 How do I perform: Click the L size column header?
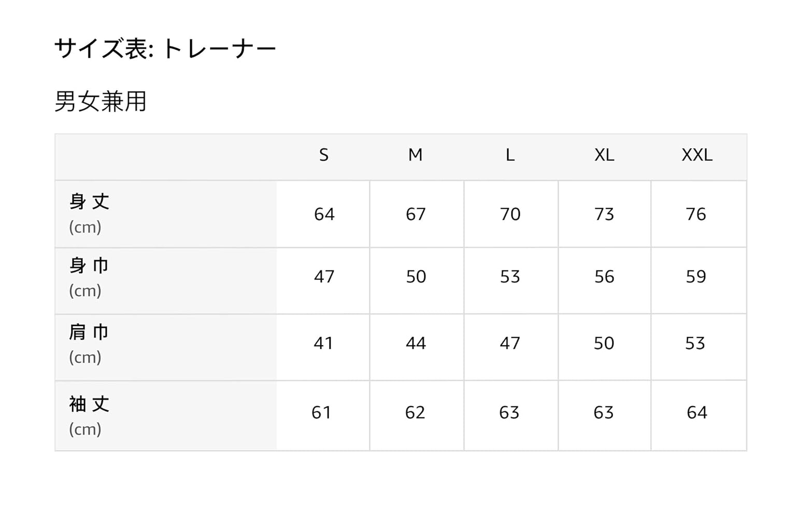point(510,155)
